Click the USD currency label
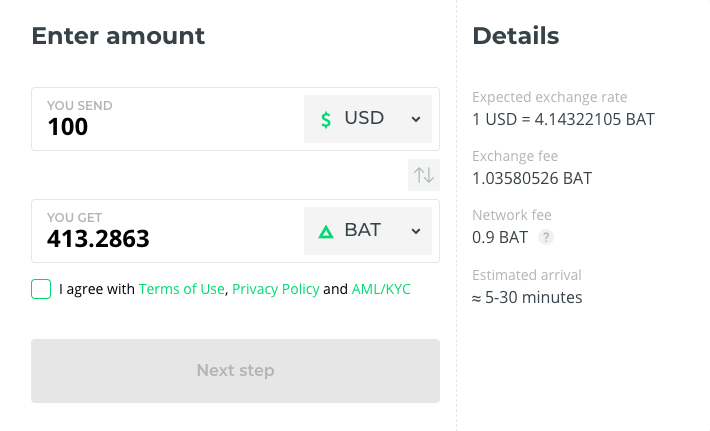The image size is (710, 431). click(x=364, y=118)
